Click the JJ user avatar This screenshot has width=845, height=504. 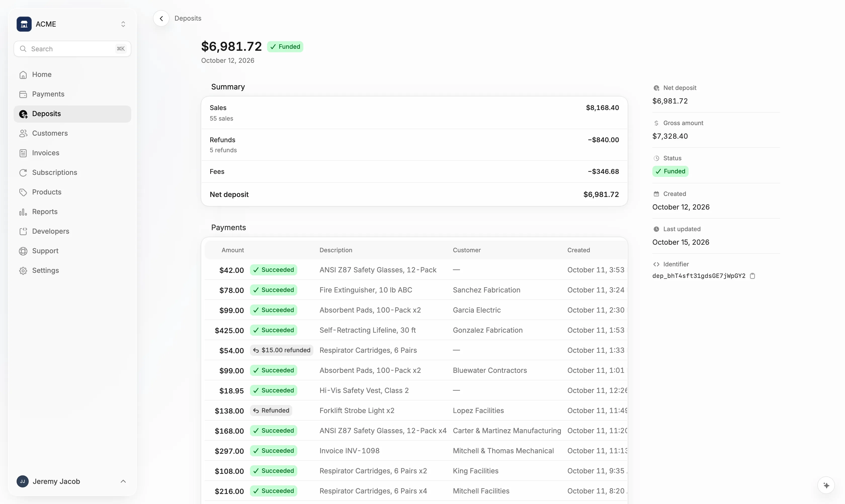point(22,481)
